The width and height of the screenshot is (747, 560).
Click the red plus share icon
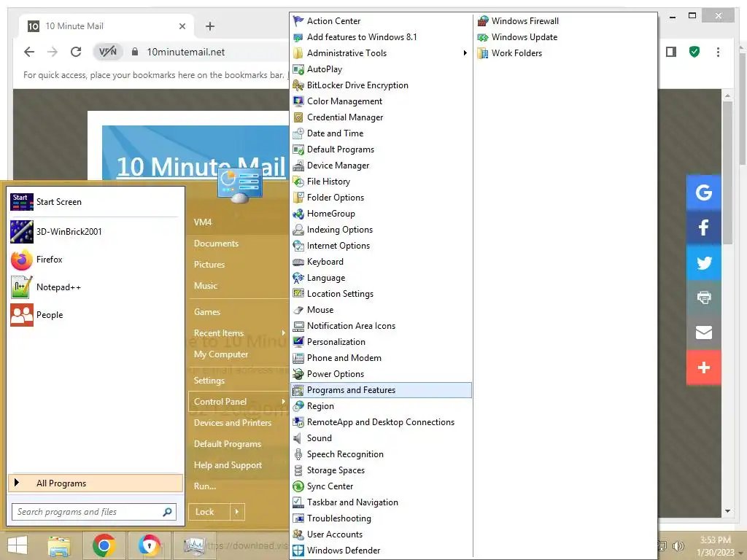[x=704, y=367]
